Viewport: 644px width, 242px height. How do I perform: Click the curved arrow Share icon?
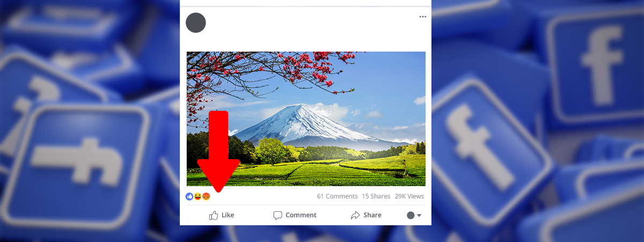tap(355, 215)
